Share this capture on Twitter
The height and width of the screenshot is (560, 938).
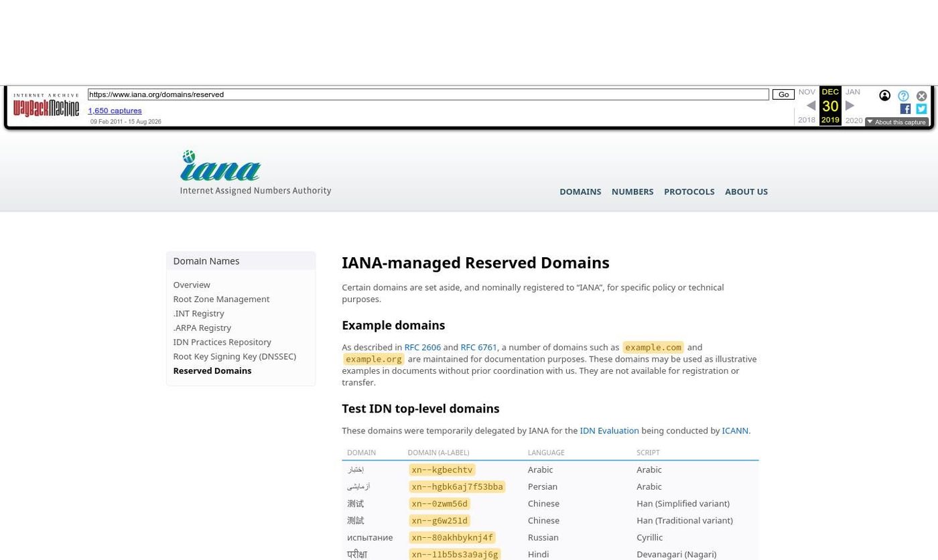pyautogui.click(x=921, y=109)
